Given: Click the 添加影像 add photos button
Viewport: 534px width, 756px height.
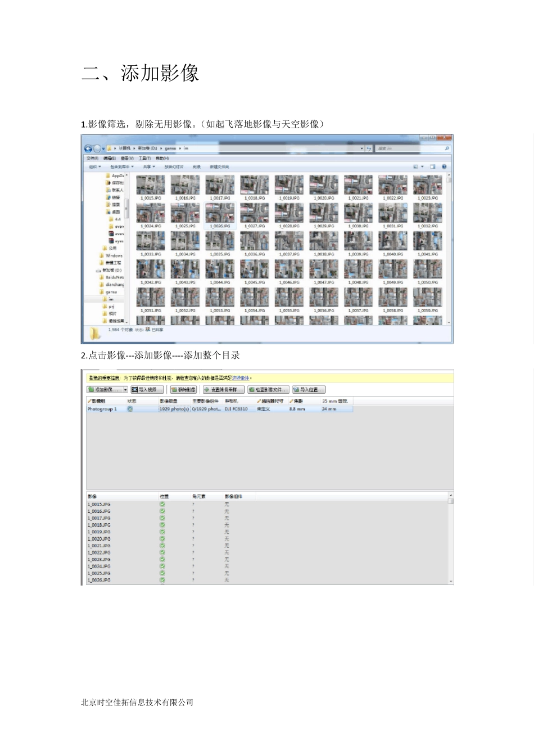Looking at the screenshot, I should point(104,389).
